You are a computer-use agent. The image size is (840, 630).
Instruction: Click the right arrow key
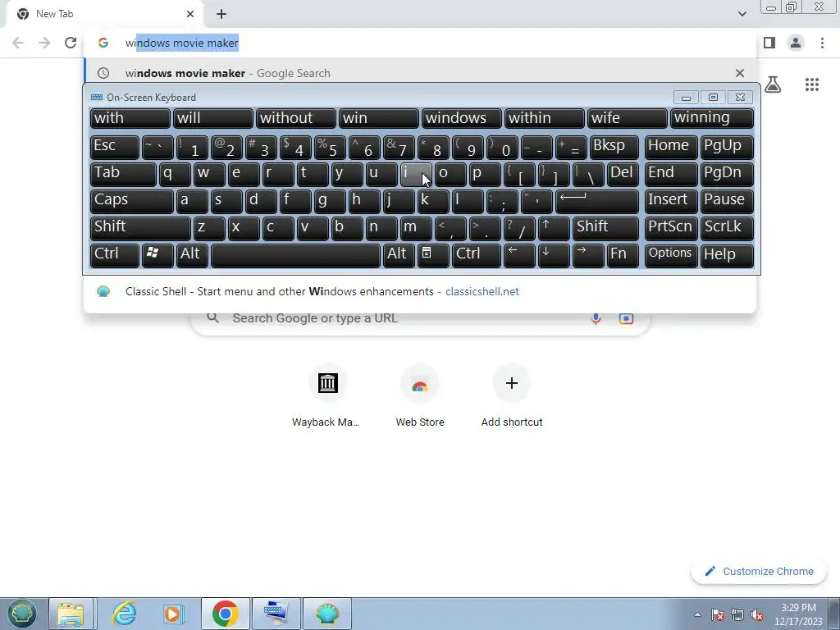coord(588,256)
